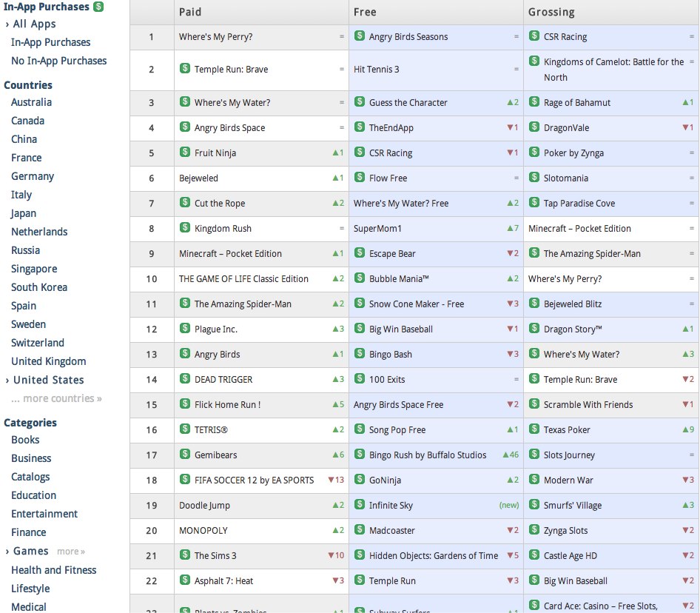Click dollar icon next to Asphalt 7: Heat
The height and width of the screenshot is (613, 700).
click(185, 580)
